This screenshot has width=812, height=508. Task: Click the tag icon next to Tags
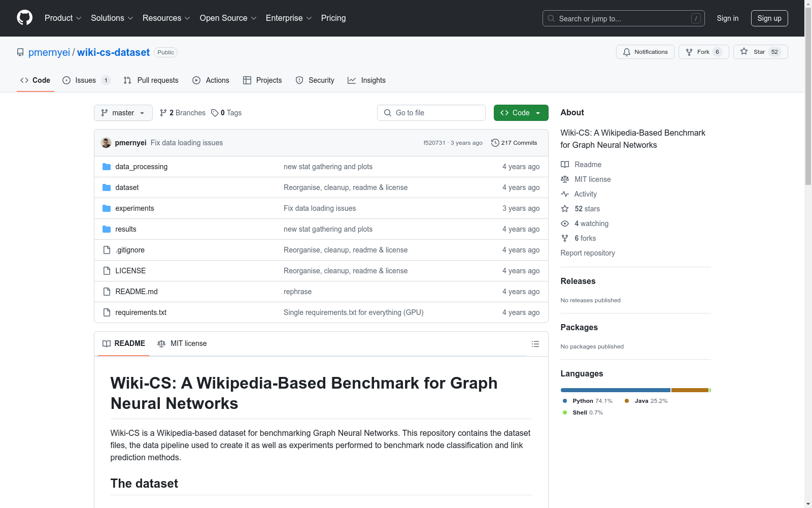(x=215, y=113)
